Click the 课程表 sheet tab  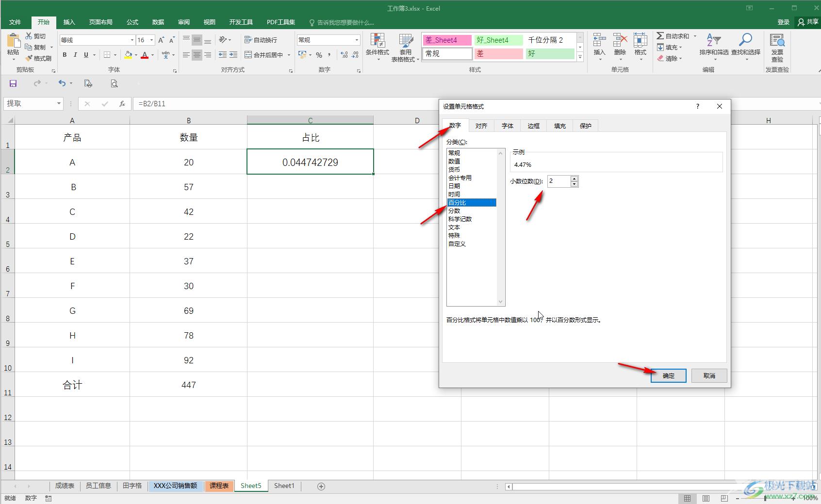(x=219, y=486)
